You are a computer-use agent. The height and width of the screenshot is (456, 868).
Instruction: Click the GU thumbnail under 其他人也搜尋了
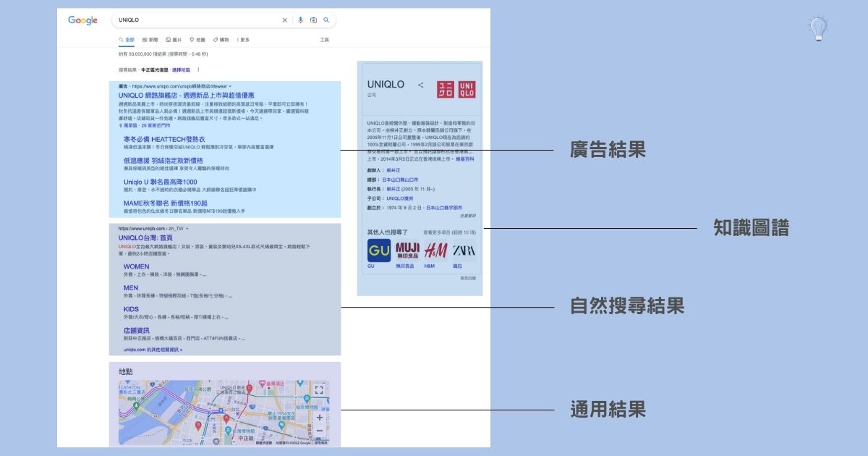pyautogui.click(x=378, y=249)
